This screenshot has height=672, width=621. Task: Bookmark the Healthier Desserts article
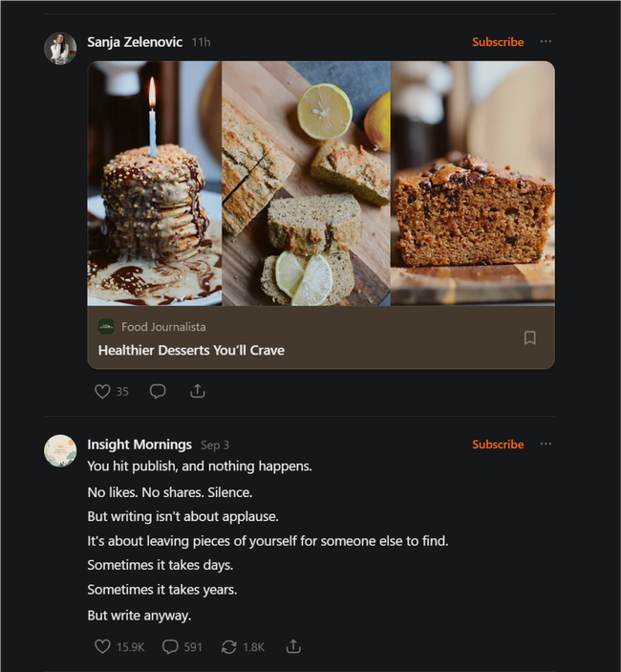(x=530, y=337)
